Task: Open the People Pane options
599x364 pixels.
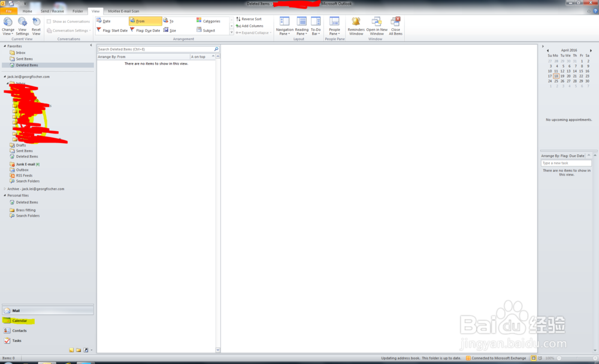Action: pyautogui.click(x=334, y=26)
